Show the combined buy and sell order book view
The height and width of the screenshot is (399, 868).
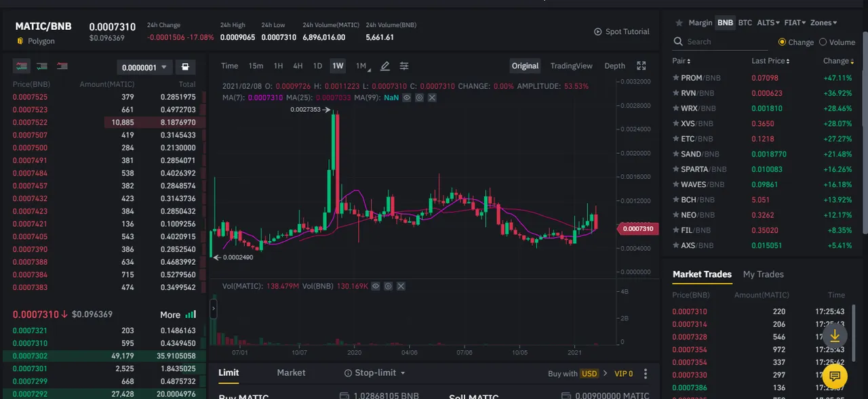22,66
